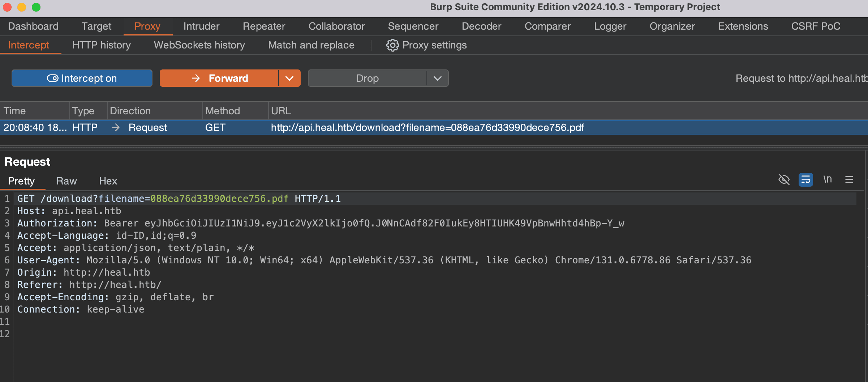Viewport: 868px width, 382px height.
Task: Open the Intruder tab
Action: point(201,26)
